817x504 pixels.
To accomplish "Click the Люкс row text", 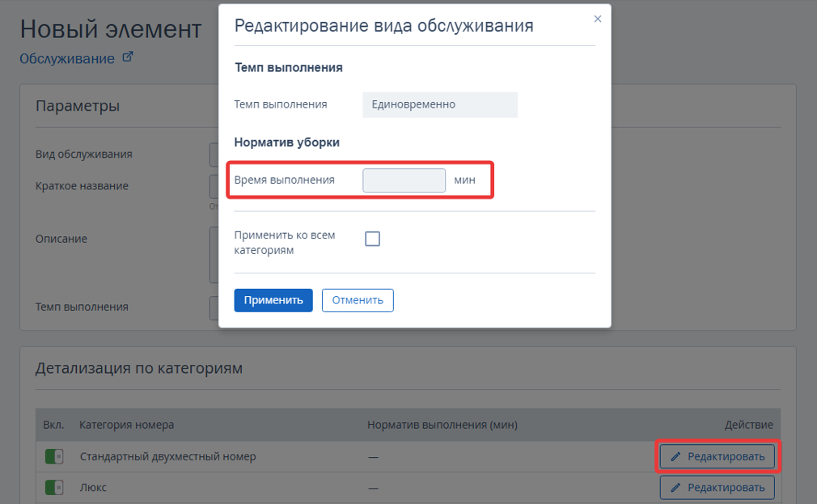I will [x=93, y=488].
